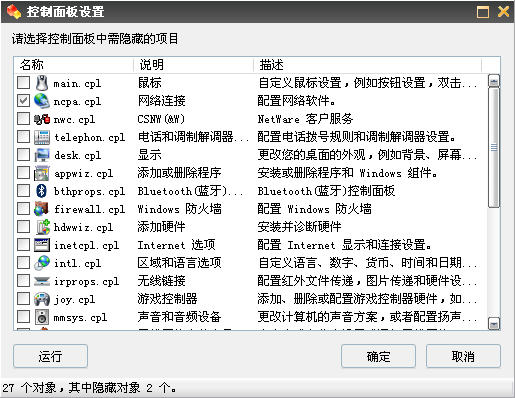Screen dimensions: 515x398
Task: Select the gamepad icon for joy.cpl
Action: (42, 299)
